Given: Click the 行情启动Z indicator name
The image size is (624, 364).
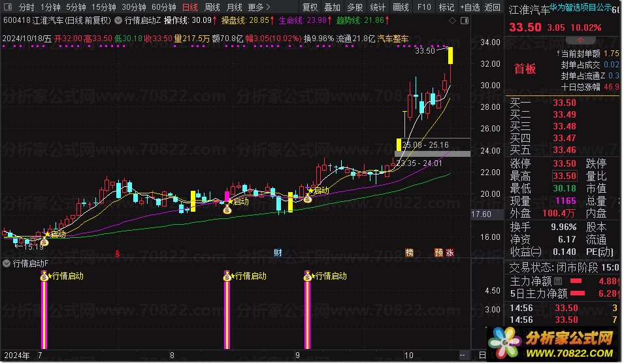Looking at the screenshot, I should [142, 20].
